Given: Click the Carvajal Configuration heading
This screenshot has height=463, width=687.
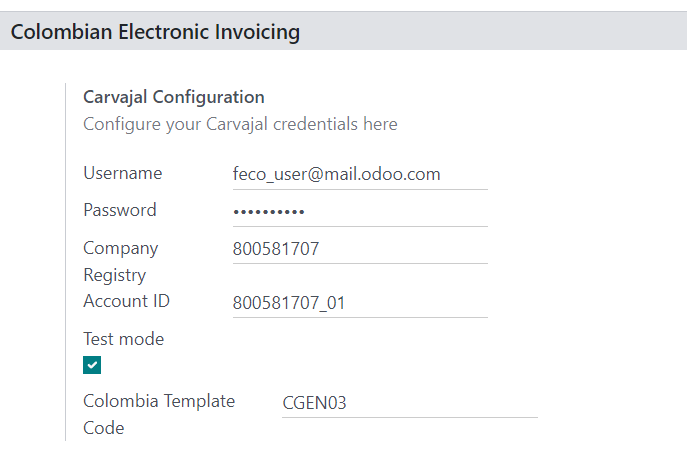Looking at the screenshot, I should click(x=173, y=97).
